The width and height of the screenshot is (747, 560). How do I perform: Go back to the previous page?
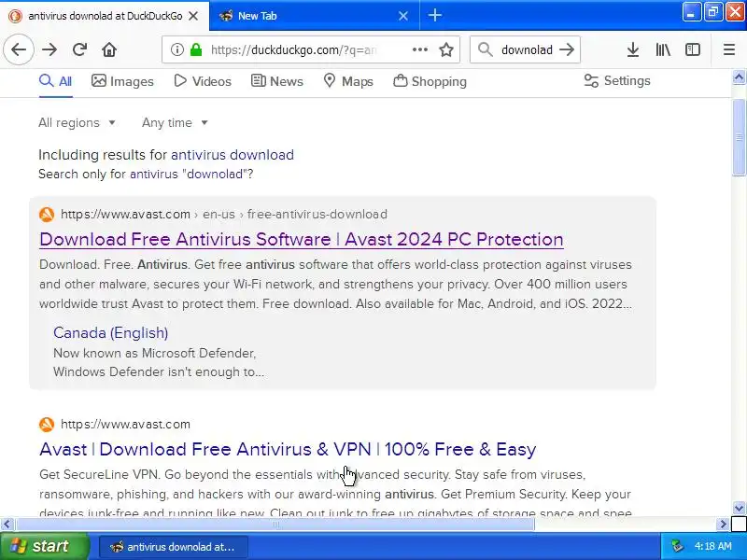(x=19, y=49)
